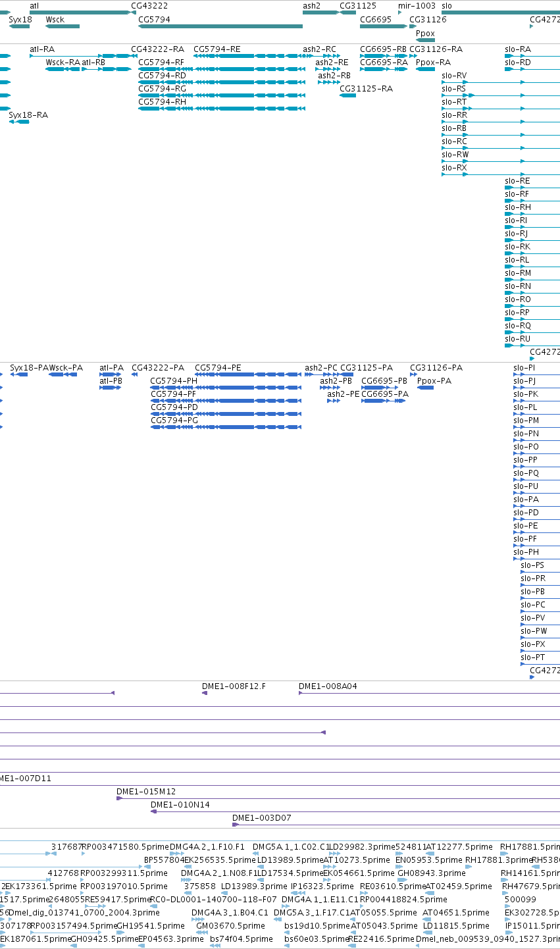Image resolution: width=560 pixels, height=949 pixels.
Task: Select transcript CG5794-RE
Action: [x=217, y=49]
